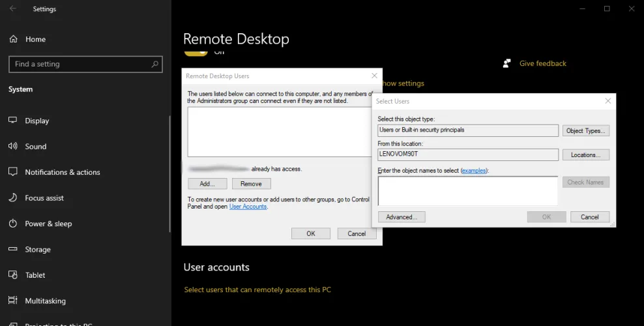The width and height of the screenshot is (644, 326).
Task: Click the Object Types button
Action: (x=586, y=130)
